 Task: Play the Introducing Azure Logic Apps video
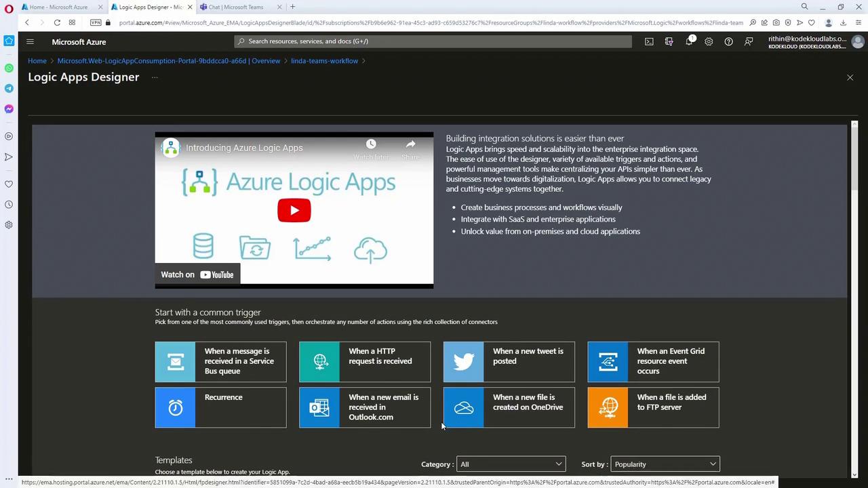294,210
